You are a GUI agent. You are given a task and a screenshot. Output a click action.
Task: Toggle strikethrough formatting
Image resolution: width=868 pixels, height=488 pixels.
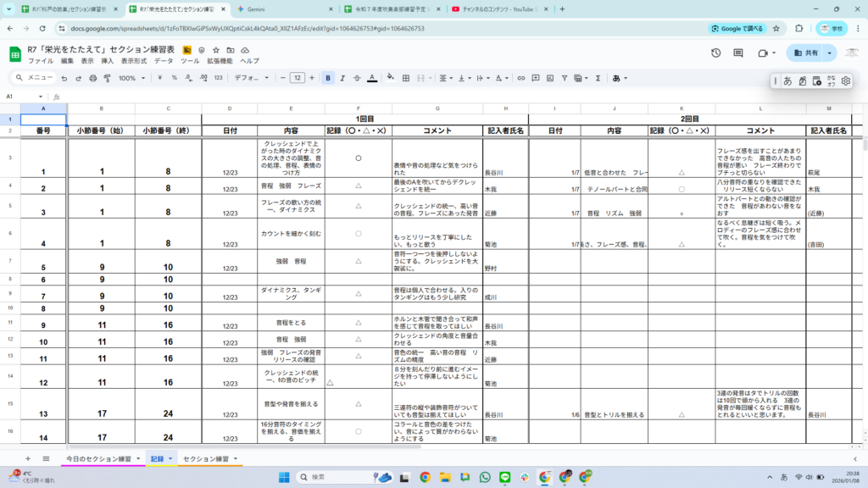(x=357, y=78)
